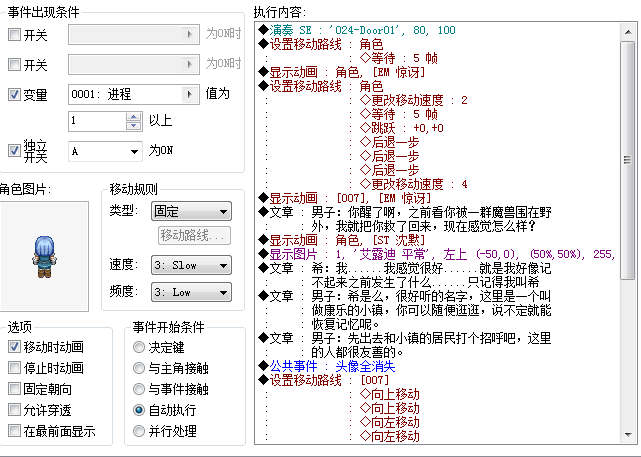Select the line 更改移动速度 : 4
Image resolution: width=641 pixels, height=457 pixels.
coord(414,184)
